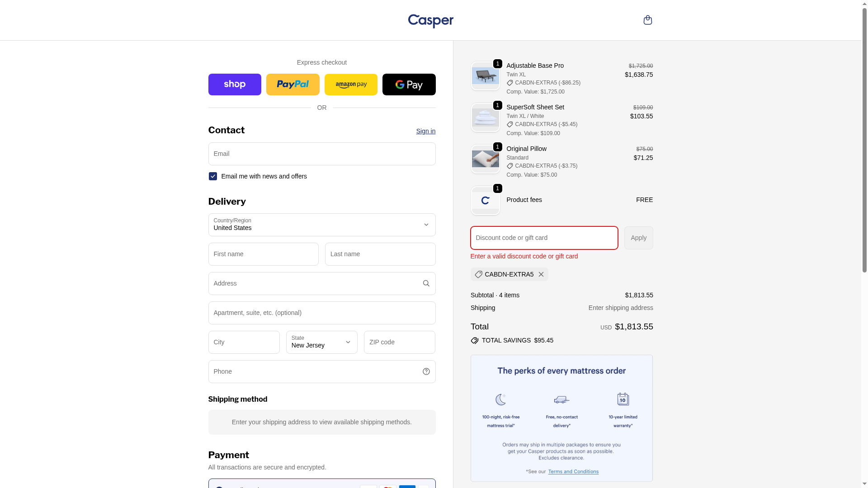Click the Casper logo
The width and height of the screenshot is (868, 488).
coord(430,21)
